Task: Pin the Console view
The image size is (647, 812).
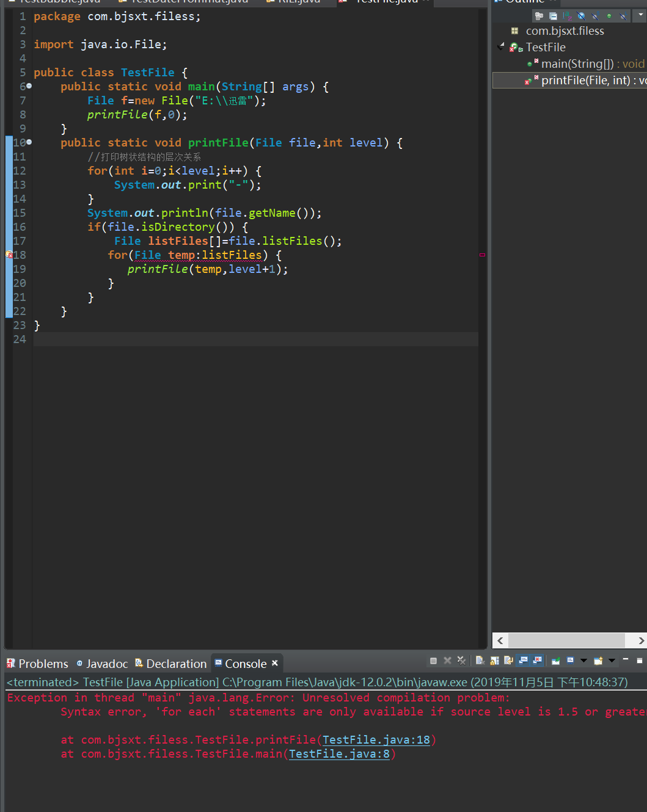Action: pos(556,661)
